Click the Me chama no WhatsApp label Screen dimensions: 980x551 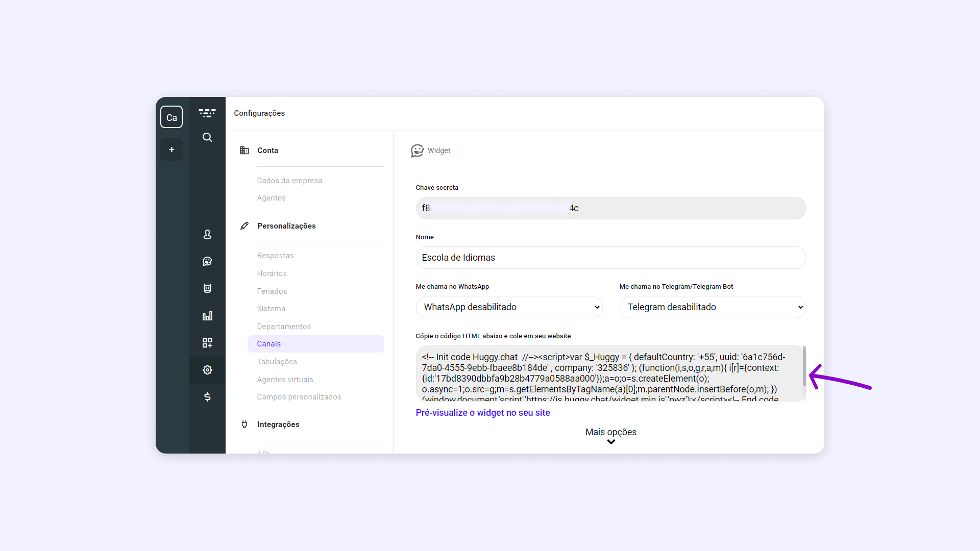tap(452, 287)
